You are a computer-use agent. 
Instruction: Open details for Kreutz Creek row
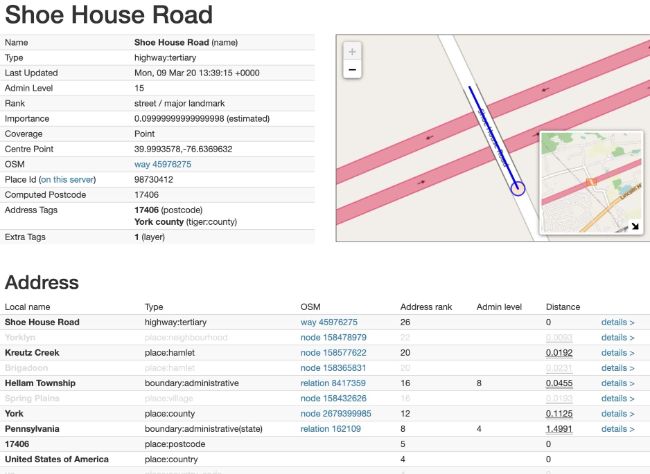(x=617, y=353)
